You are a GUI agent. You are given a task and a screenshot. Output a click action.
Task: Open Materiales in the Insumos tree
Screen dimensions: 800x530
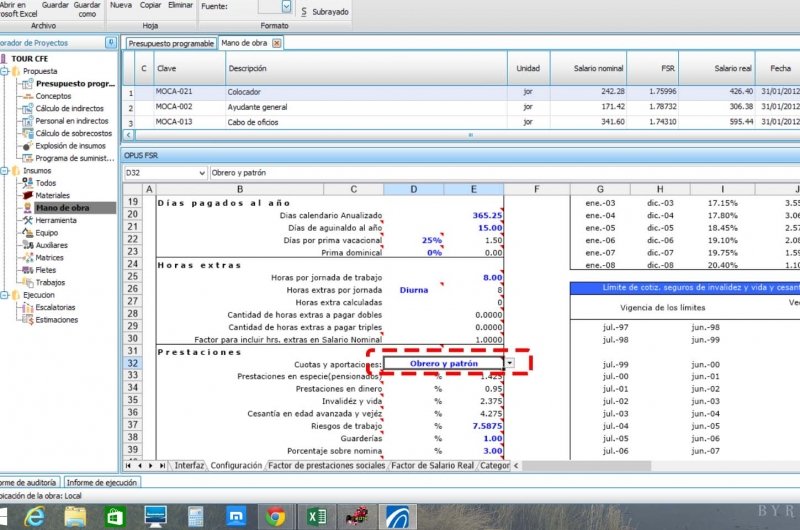tap(53, 195)
